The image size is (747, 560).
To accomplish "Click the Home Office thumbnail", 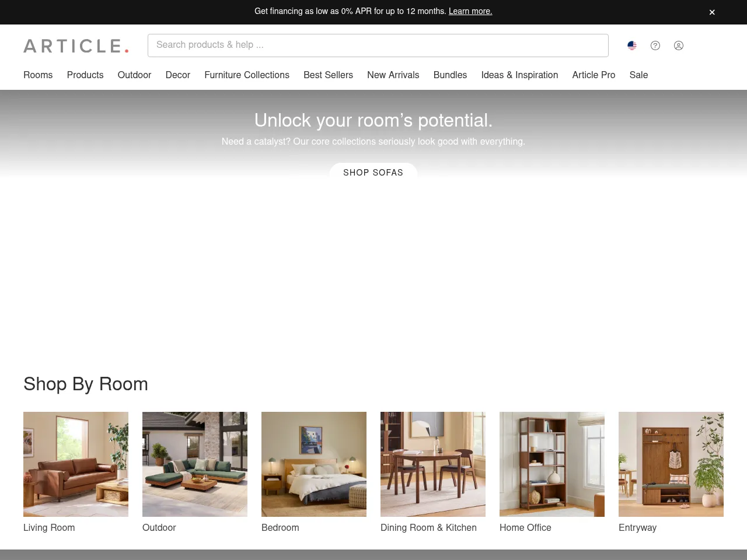I will pyautogui.click(x=551, y=464).
